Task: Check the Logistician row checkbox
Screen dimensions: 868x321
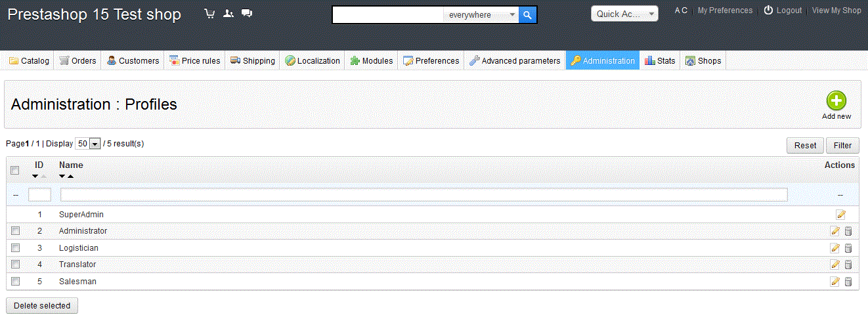Action: click(x=15, y=248)
